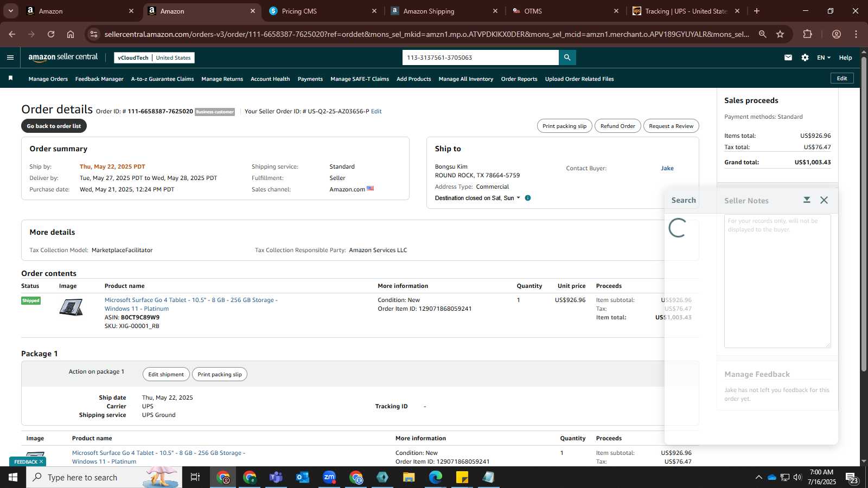This screenshot has height=488, width=868.
Task: Open Sticky Notes from taskbar
Action: (462, 477)
